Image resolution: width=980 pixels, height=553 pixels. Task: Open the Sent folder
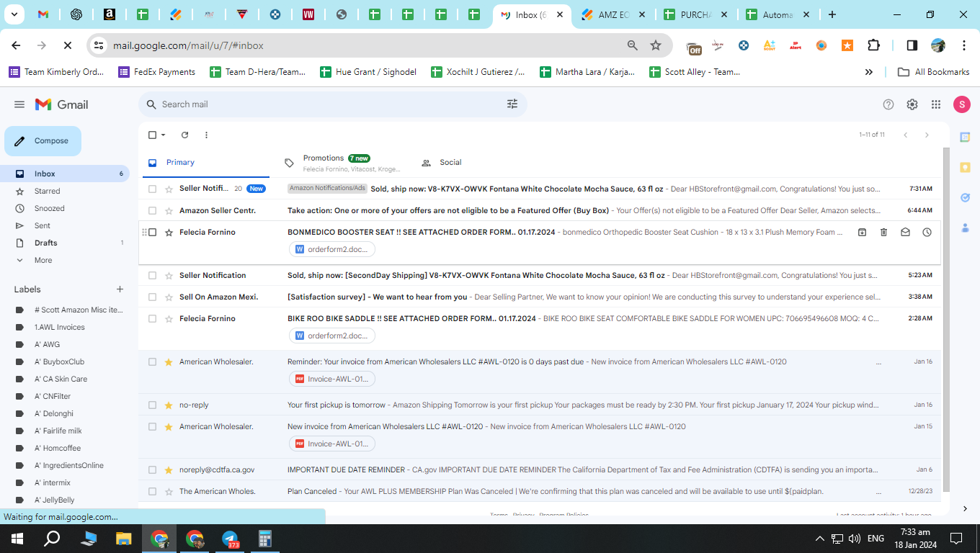pos(43,225)
